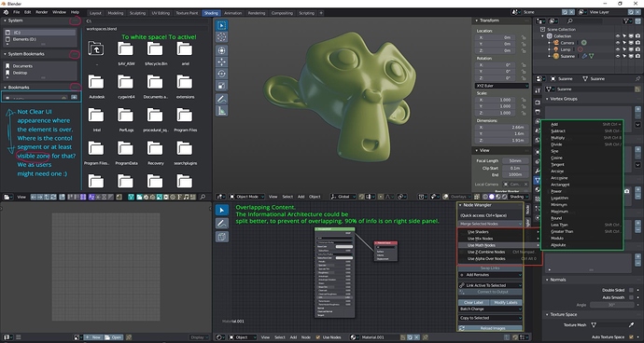This screenshot has height=343, width=644.
Task: Open the XYZ Euler rotation mode dropdown
Action: pyautogui.click(x=501, y=86)
